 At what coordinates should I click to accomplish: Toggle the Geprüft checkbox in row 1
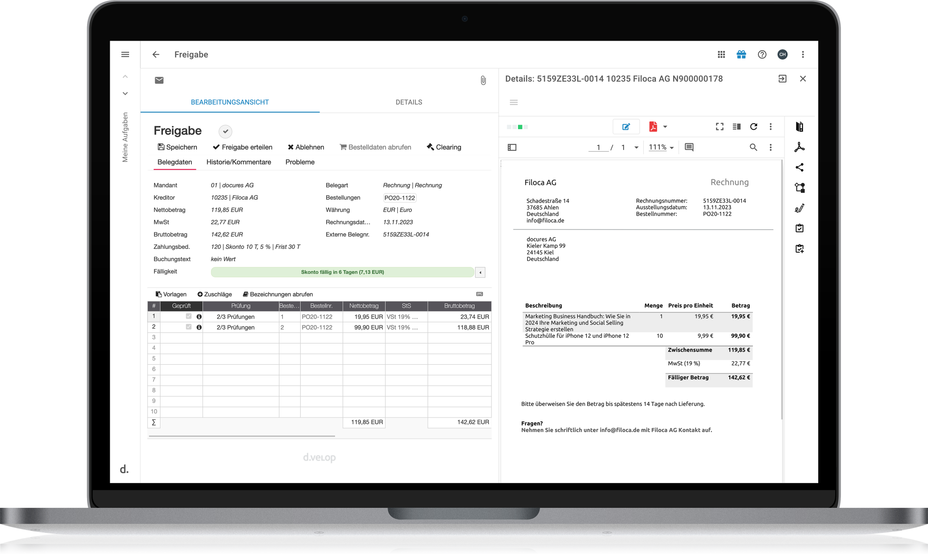[x=188, y=316]
